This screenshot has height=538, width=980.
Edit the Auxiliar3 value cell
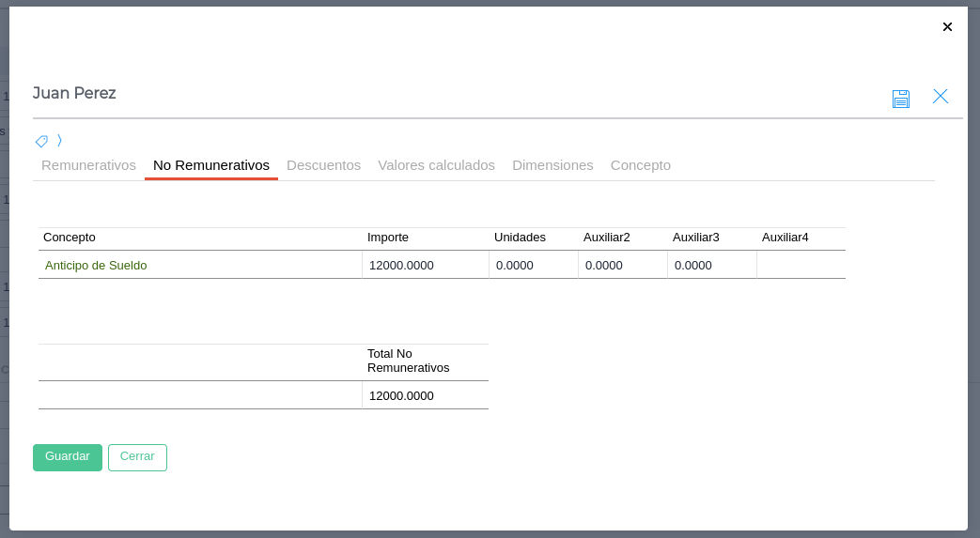click(711, 266)
